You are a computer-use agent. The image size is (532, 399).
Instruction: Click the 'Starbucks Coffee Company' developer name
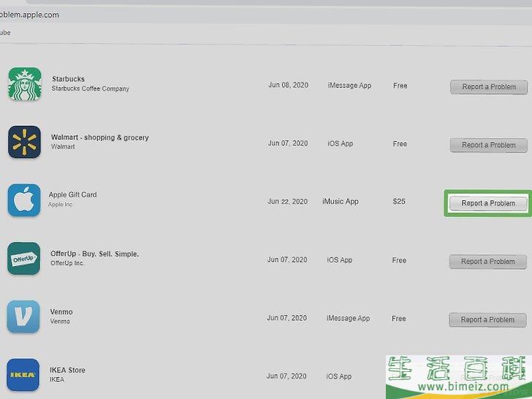coord(91,88)
